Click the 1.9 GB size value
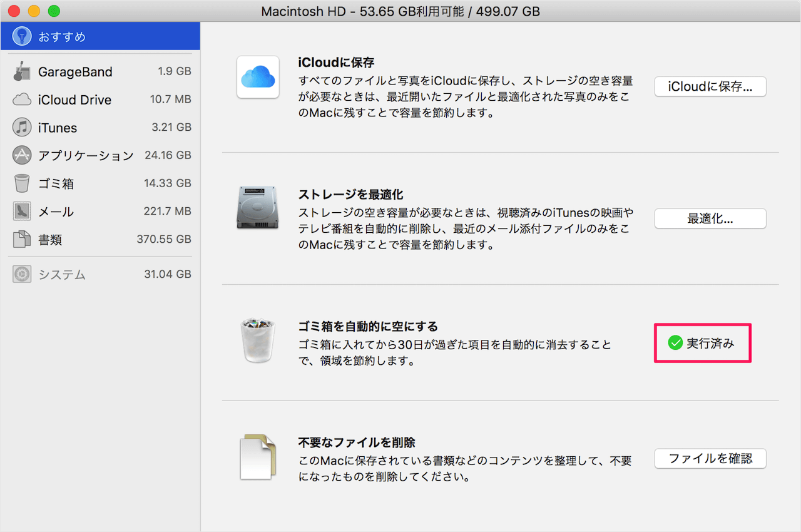 (x=175, y=71)
